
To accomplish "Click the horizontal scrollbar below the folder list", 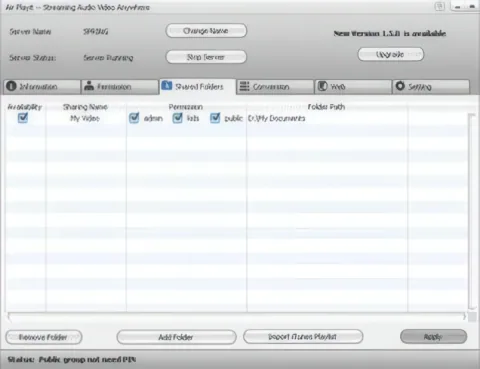I will 236,316.
